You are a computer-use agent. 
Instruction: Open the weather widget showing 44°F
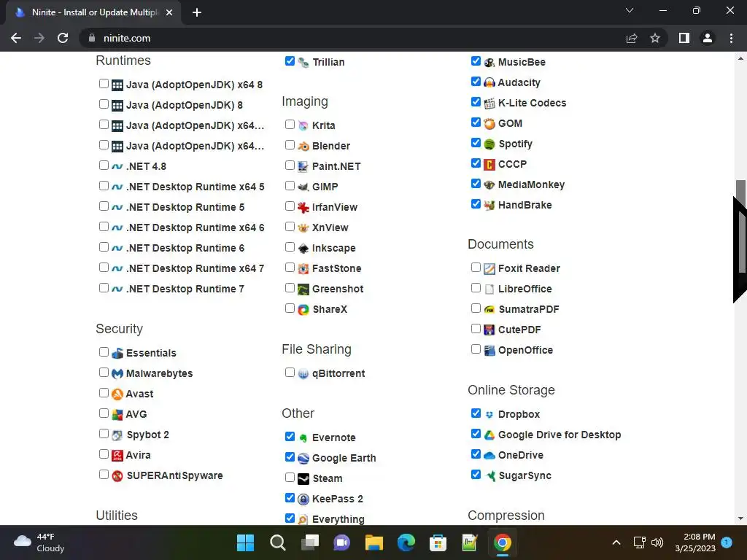click(x=39, y=542)
